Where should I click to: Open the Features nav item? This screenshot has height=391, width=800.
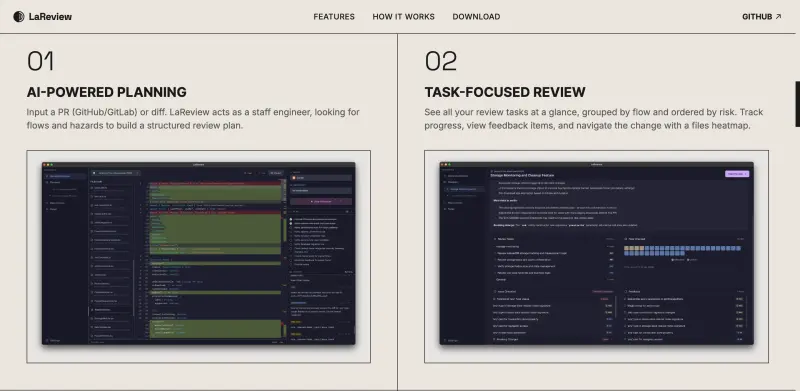[x=334, y=17]
